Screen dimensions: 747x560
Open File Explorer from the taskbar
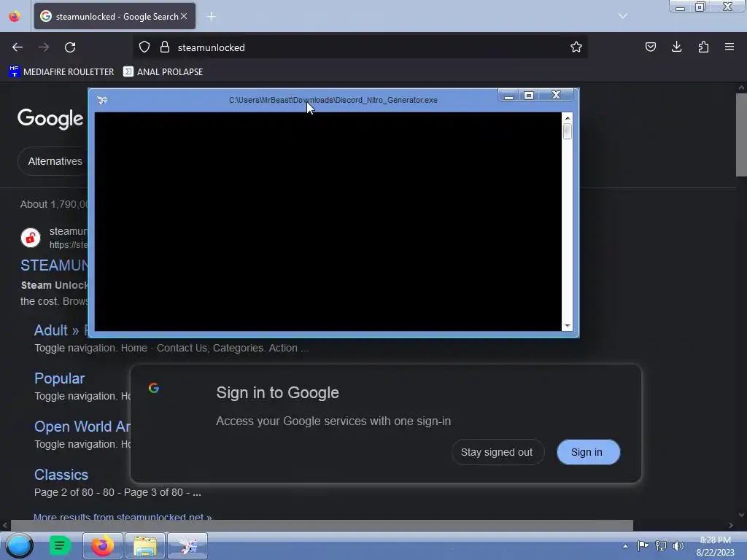coord(145,545)
